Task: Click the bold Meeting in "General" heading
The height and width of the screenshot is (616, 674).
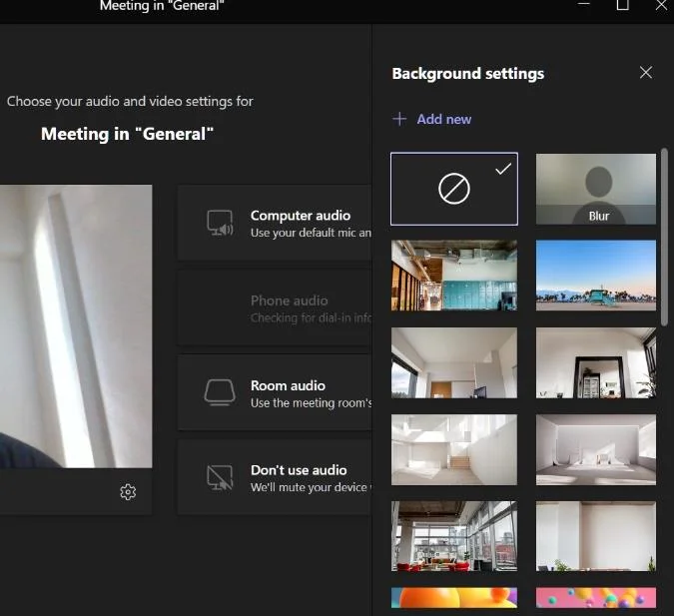Action: click(x=127, y=134)
